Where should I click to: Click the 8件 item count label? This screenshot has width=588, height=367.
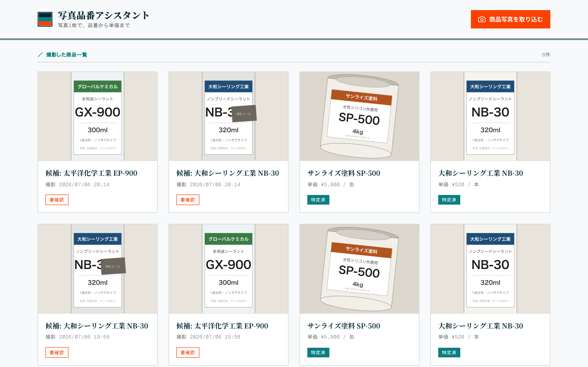[x=546, y=55]
